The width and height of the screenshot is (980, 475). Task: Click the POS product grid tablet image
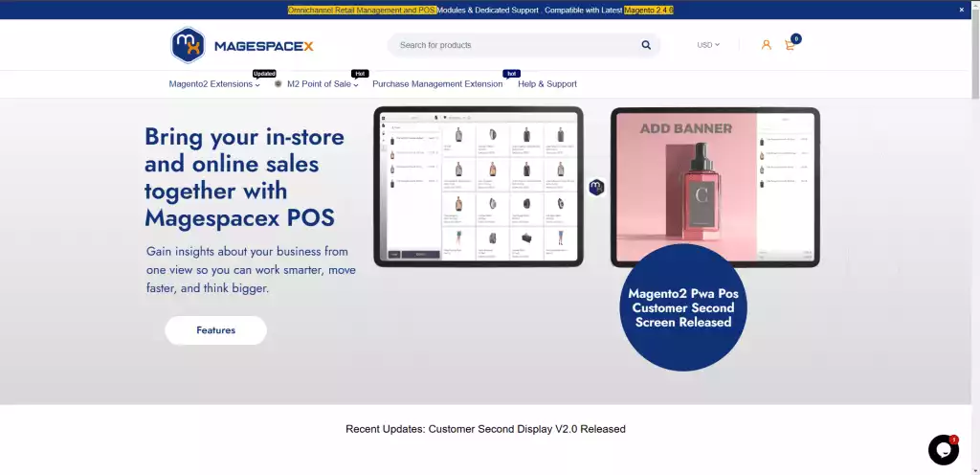pyautogui.click(x=479, y=186)
